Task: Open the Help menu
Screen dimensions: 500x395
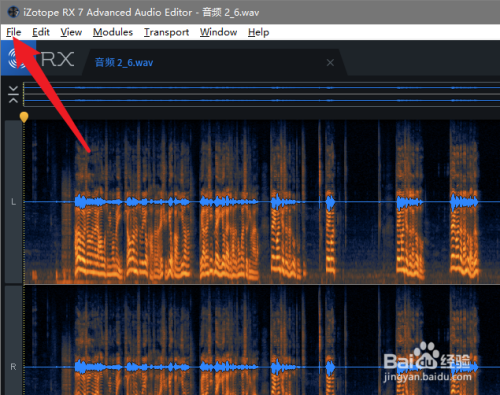Action: click(x=258, y=32)
